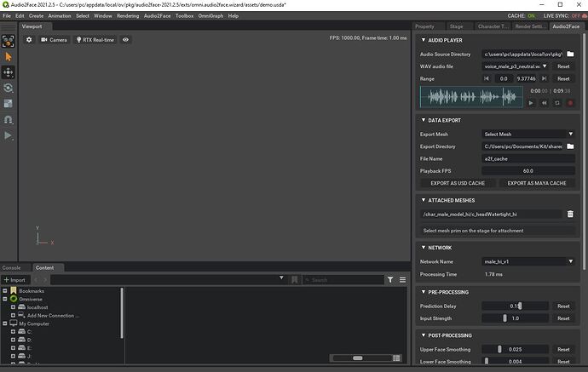Screen dimensions: 588x372
Task: Adjust the Upper Face Smoothing slider
Action: (x=515, y=349)
